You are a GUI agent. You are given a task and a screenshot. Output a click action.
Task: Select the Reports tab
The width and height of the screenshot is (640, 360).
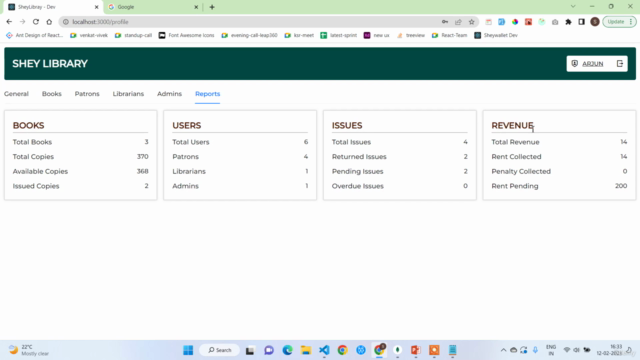207,94
